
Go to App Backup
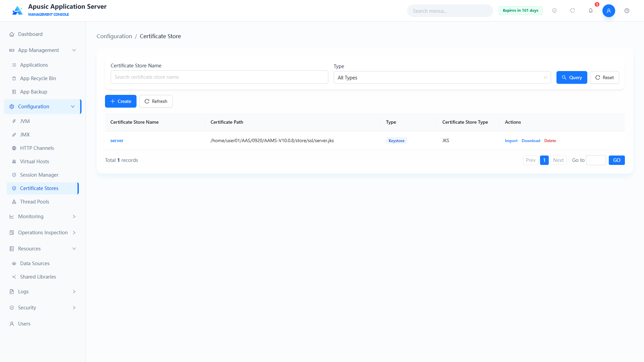[x=34, y=92]
